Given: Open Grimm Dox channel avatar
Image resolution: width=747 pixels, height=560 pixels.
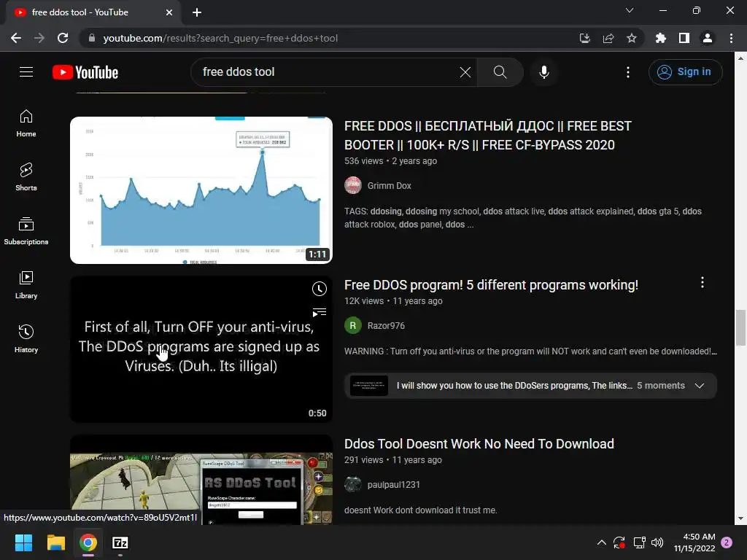Looking at the screenshot, I should (353, 185).
